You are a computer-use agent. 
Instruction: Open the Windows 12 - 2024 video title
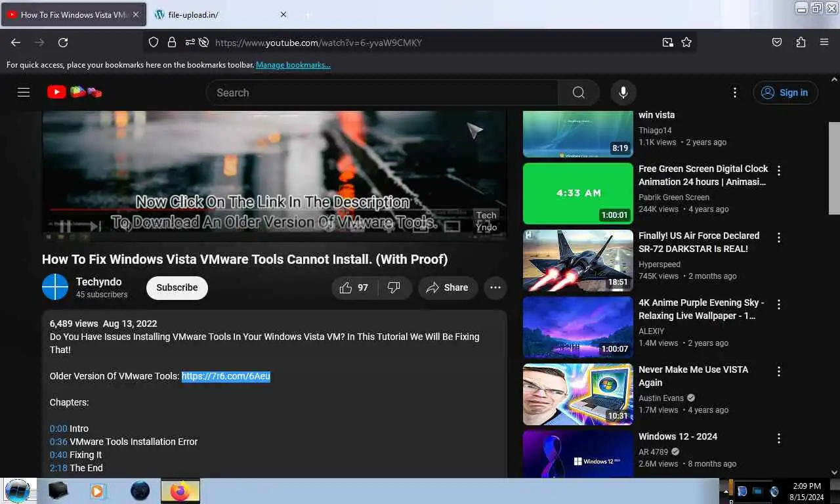point(678,436)
